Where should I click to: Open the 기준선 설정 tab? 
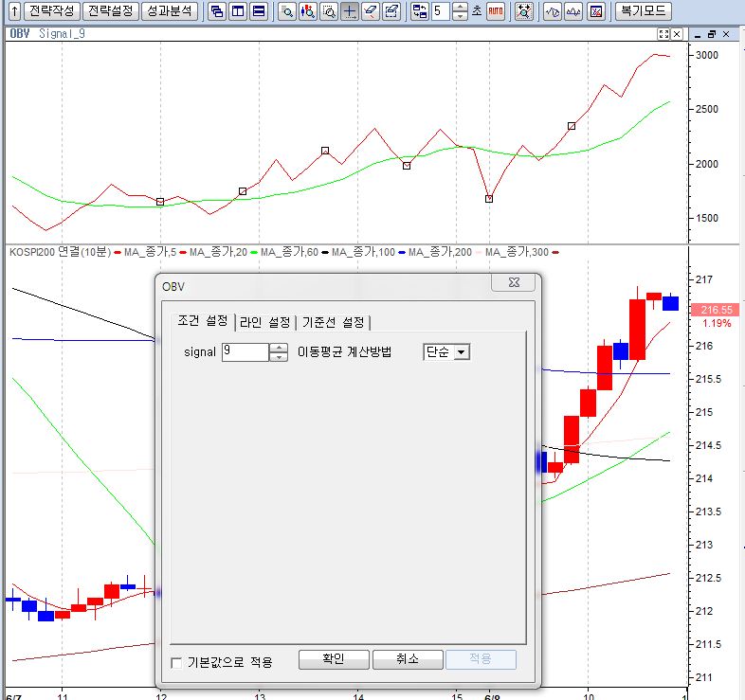pos(333,321)
